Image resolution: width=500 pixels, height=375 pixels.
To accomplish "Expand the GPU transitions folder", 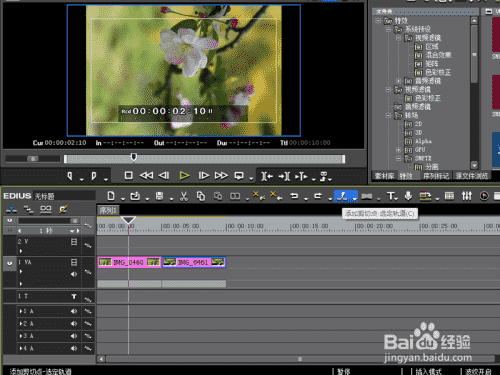I will pyautogui.click(x=398, y=150).
